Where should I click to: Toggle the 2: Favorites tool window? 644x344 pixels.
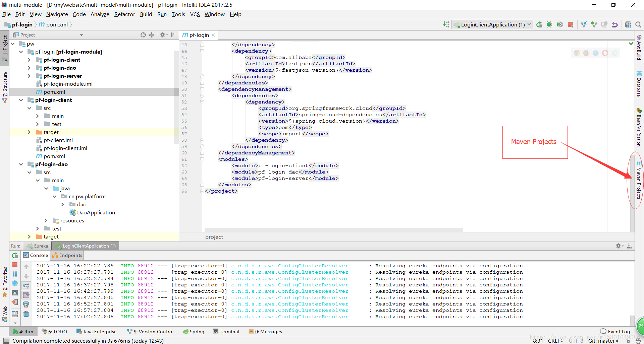pyautogui.click(x=5, y=281)
